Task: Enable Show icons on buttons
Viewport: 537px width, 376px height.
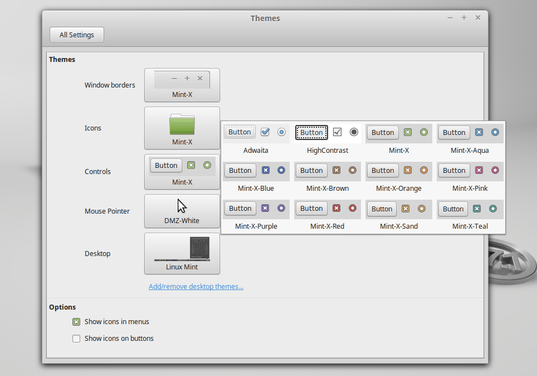Action: [76, 339]
